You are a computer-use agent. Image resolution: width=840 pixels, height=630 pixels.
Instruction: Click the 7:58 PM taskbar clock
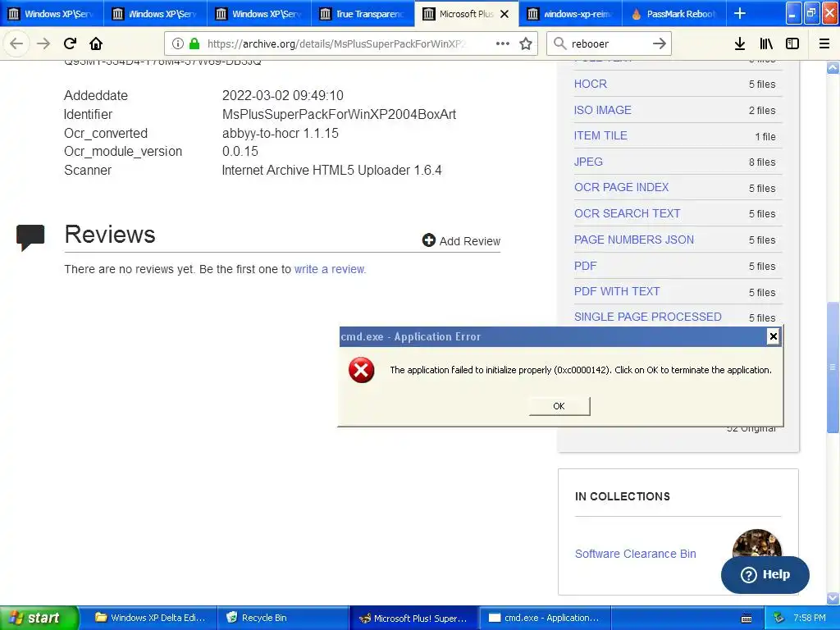point(810,618)
